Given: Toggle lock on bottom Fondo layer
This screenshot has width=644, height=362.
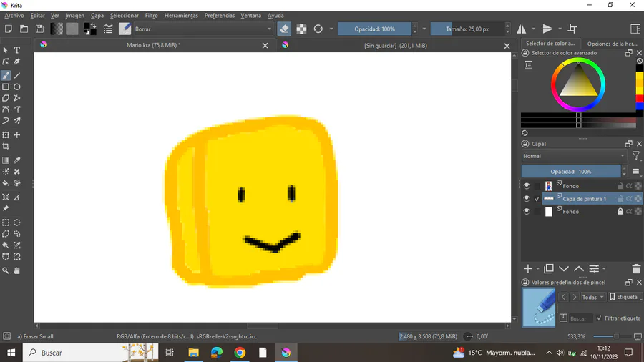Looking at the screenshot, I should (x=620, y=211).
